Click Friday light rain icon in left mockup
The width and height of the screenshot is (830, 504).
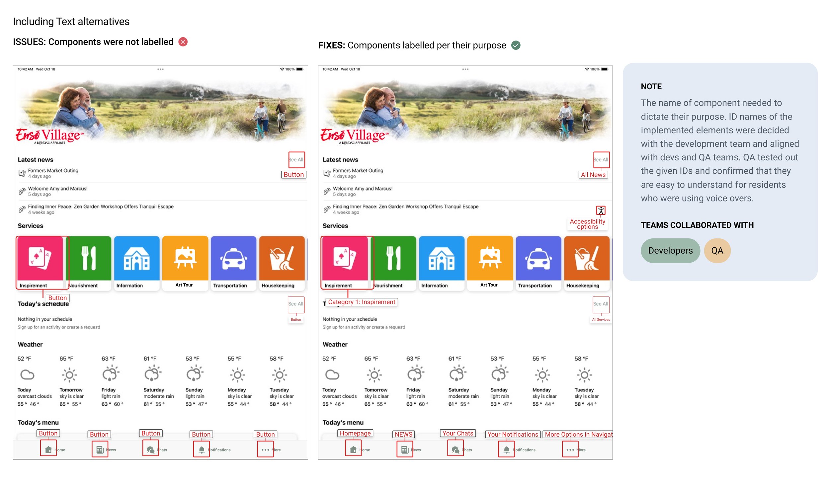(x=111, y=374)
